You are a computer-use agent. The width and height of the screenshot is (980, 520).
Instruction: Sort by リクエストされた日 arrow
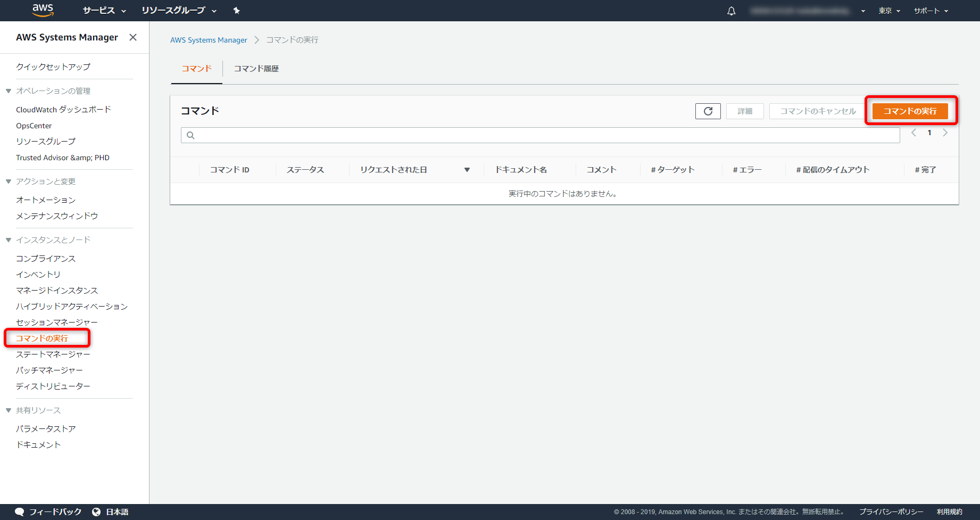pyautogui.click(x=467, y=170)
